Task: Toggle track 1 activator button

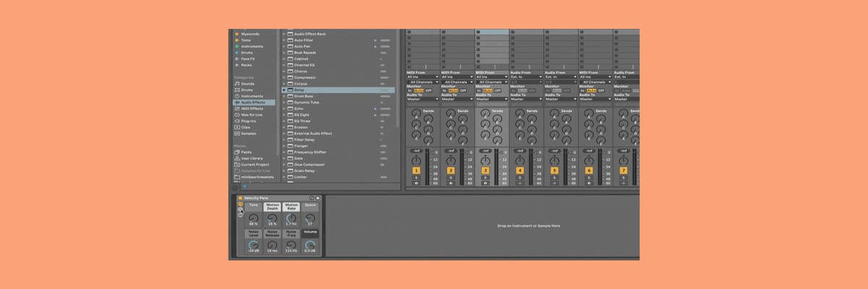Action: pos(416,171)
